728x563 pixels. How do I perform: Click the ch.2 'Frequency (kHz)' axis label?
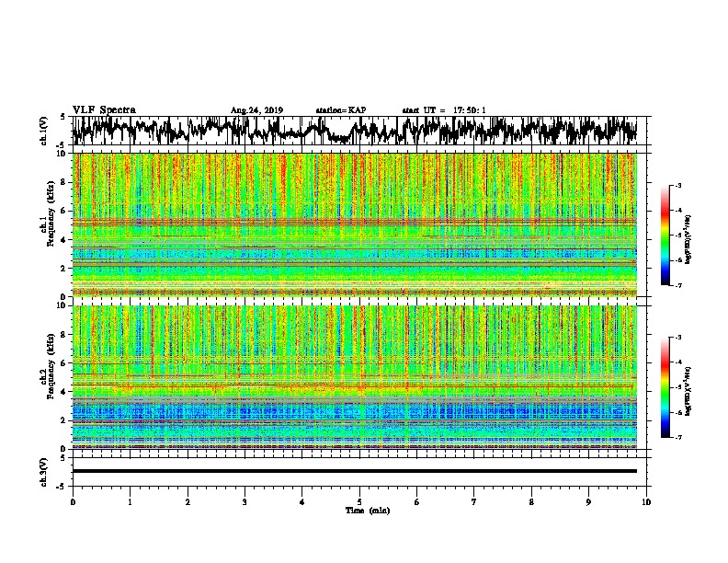click(x=51, y=366)
